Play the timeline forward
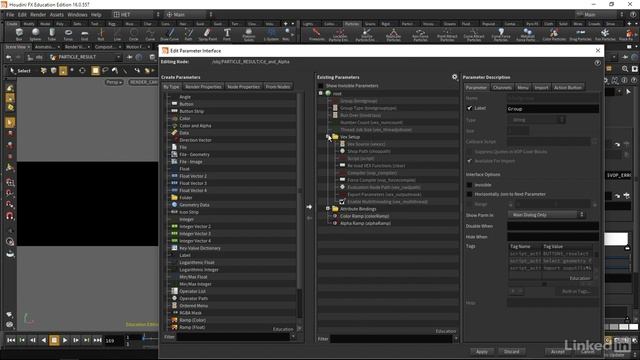 coord(65,340)
